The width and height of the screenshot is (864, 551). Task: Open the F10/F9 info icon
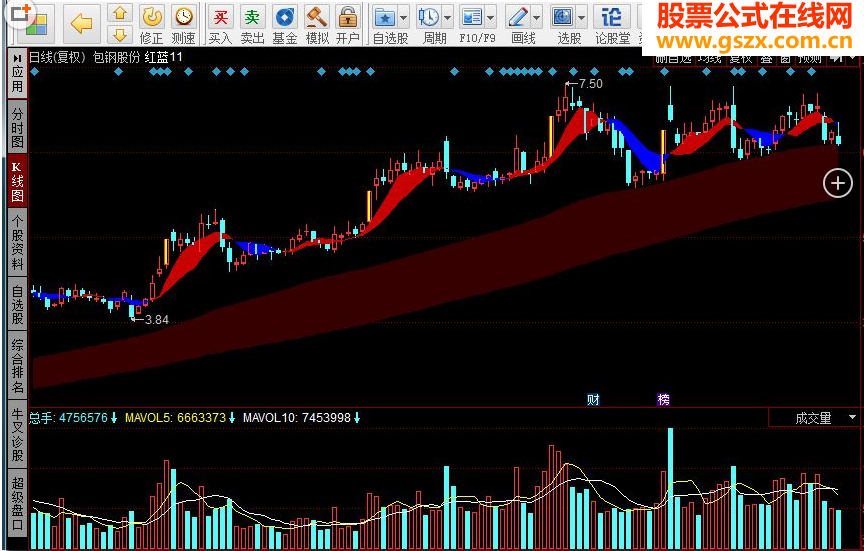point(472,18)
